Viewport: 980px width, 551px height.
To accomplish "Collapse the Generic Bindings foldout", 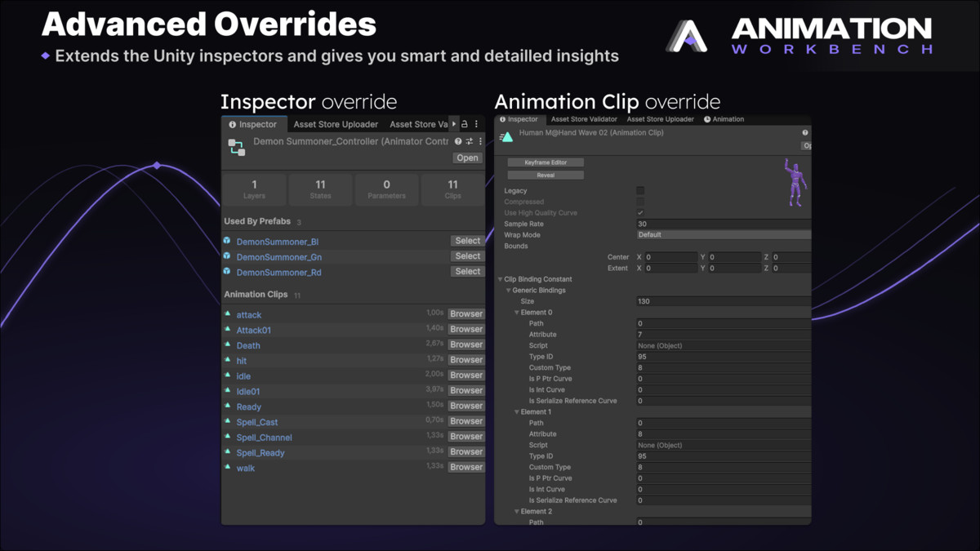I will [509, 290].
